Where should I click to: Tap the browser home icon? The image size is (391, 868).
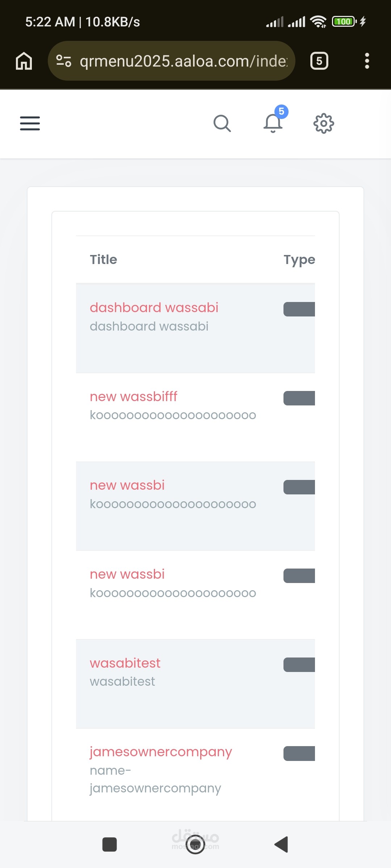tap(24, 61)
